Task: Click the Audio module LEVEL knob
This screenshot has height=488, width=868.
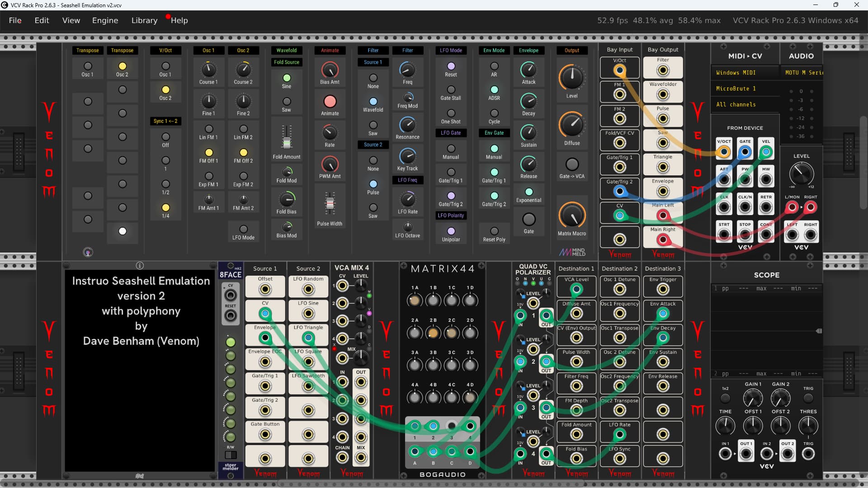Action: [x=801, y=174]
